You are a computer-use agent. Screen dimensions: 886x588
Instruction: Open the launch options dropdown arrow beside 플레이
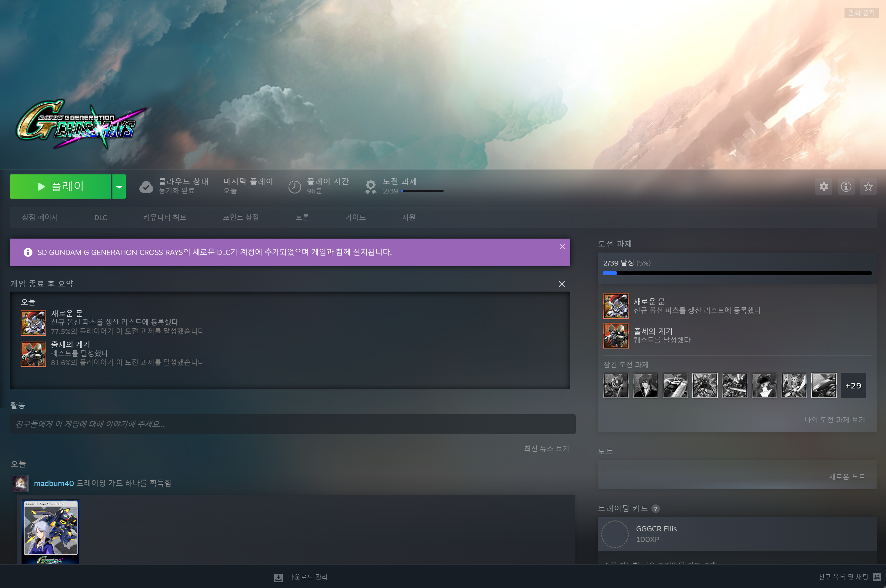click(119, 187)
